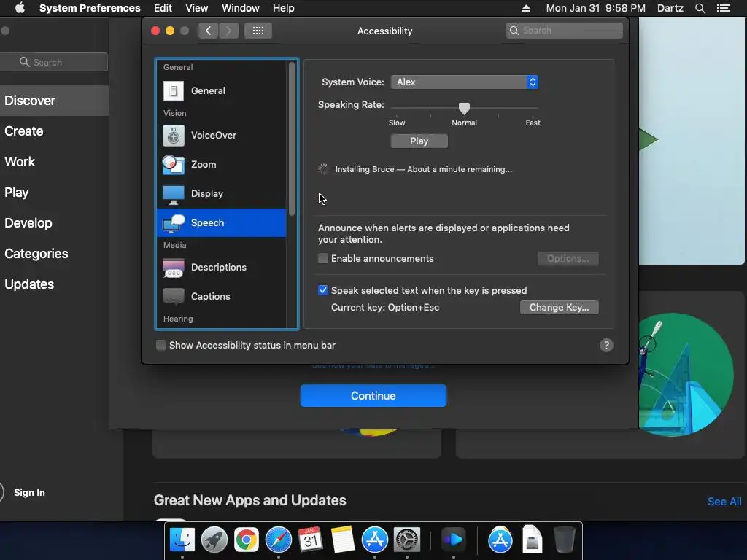
Task: Open Captions media settings
Action: point(222,296)
